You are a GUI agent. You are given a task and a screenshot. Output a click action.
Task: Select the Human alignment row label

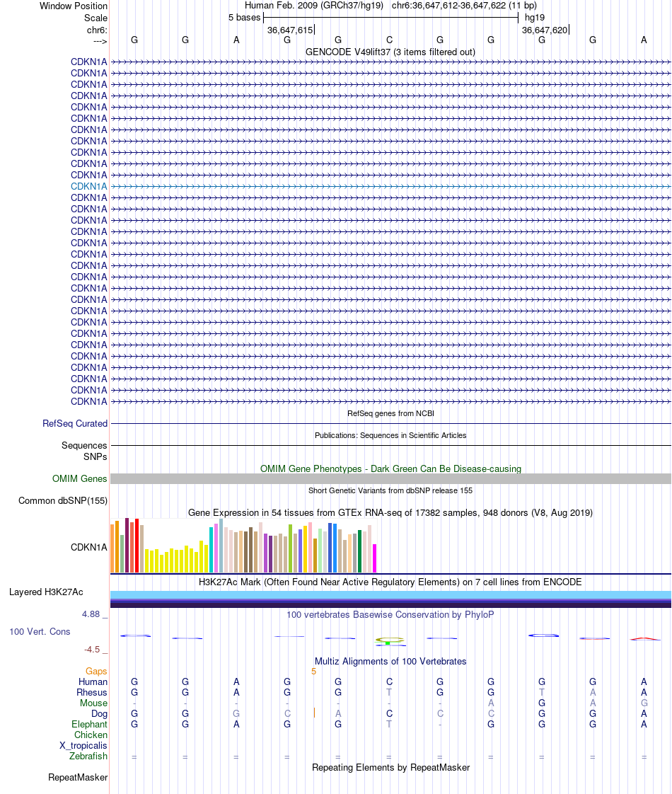click(x=93, y=681)
